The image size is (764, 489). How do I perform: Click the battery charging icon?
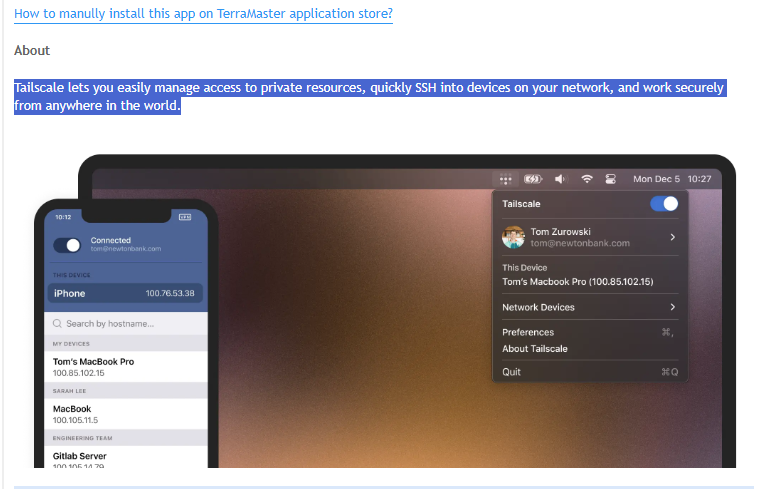533,179
